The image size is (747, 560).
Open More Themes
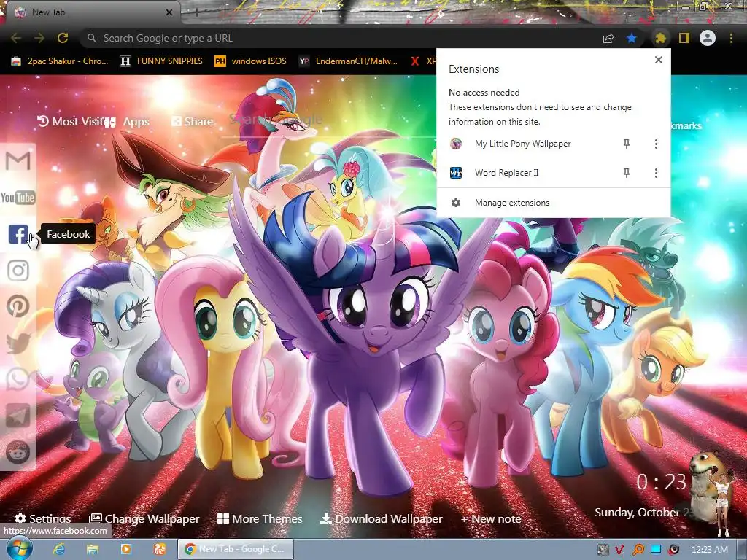pyautogui.click(x=260, y=518)
